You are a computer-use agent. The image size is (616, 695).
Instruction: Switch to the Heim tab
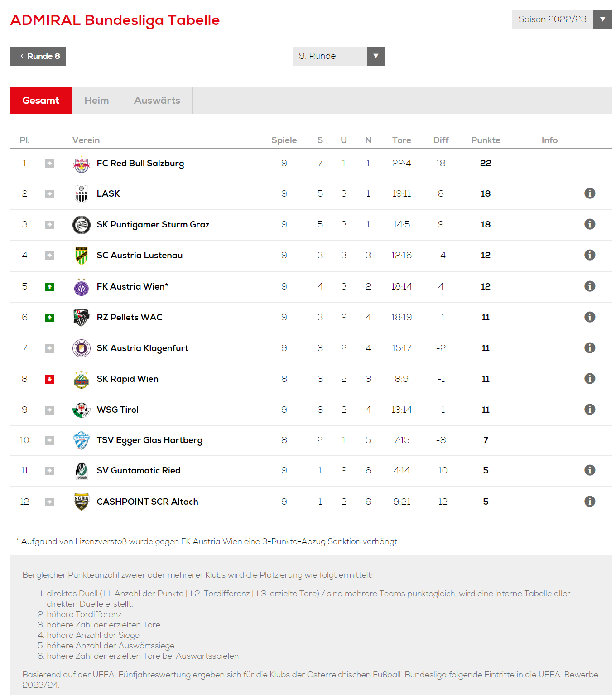[x=96, y=101]
